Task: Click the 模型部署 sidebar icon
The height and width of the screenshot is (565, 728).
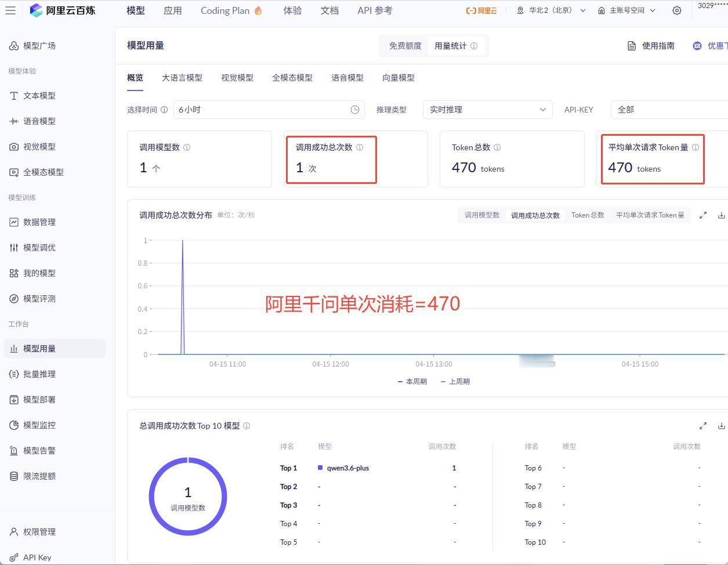Action: 14,400
